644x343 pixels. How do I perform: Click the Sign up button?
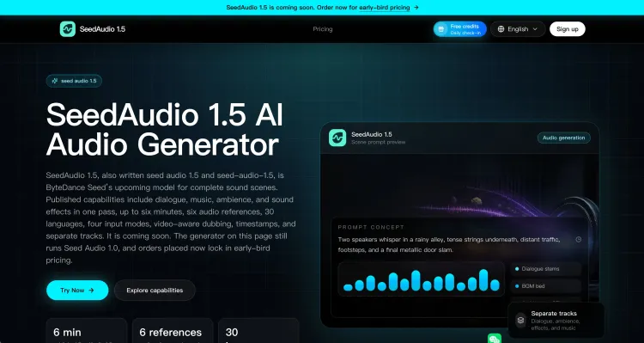pyautogui.click(x=568, y=29)
